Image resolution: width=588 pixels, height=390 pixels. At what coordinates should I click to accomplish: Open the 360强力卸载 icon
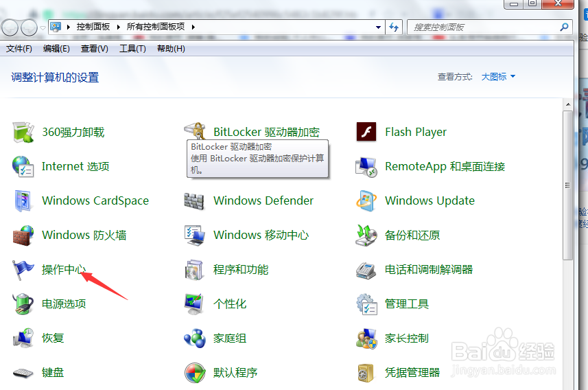[23, 132]
